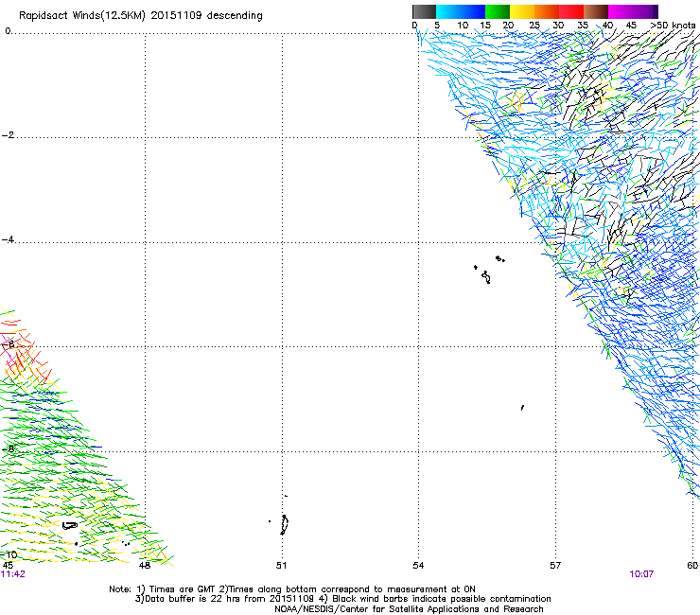Click the small island outline near 56E, 7S

[x=522, y=408]
